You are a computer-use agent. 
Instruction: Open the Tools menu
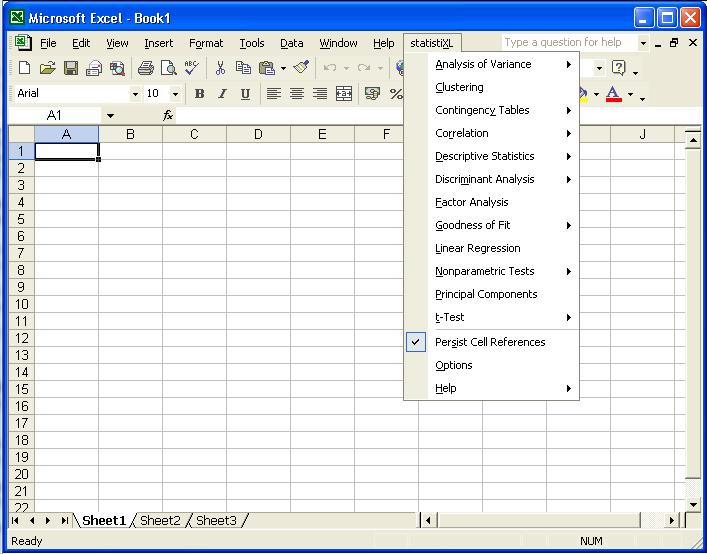pyautogui.click(x=252, y=43)
